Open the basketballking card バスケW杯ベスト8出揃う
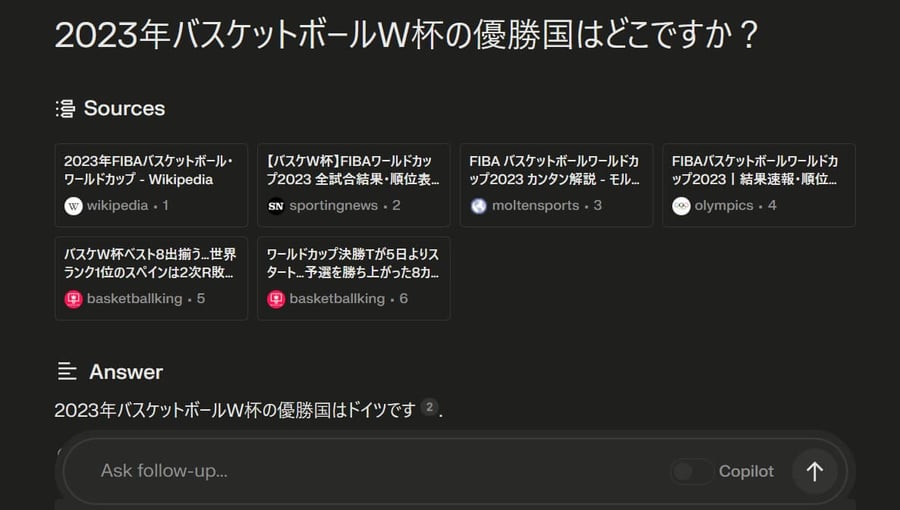900x510 pixels. tap(152, 278)
